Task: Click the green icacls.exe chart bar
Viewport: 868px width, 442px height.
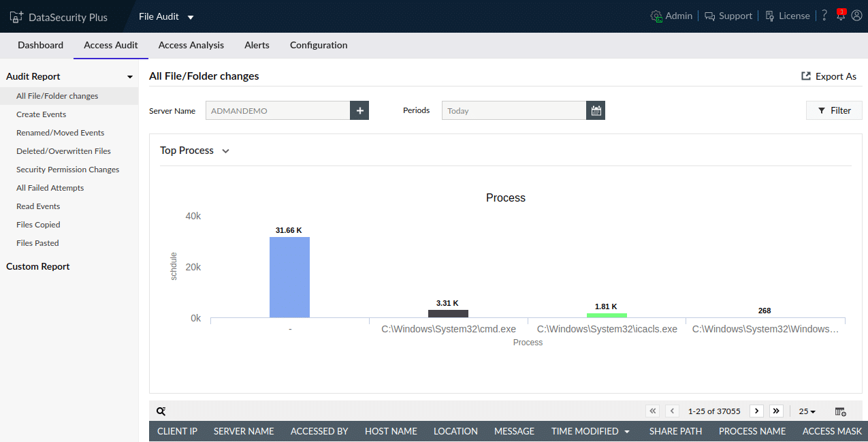Action: (607, 315)
